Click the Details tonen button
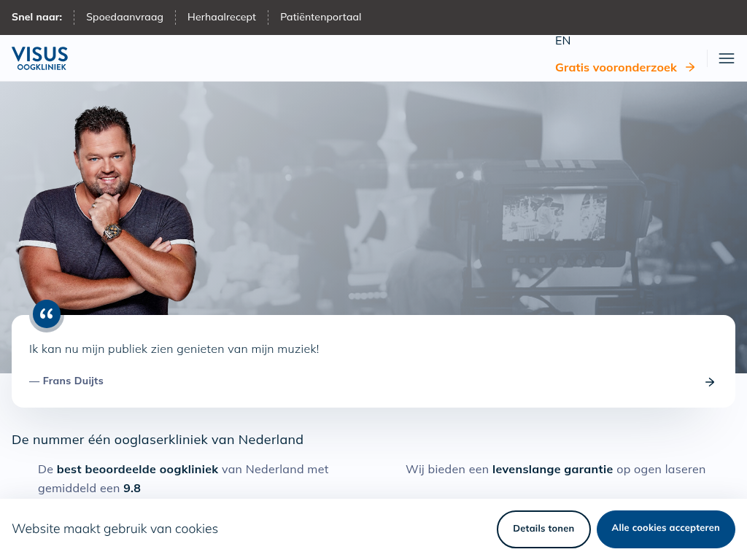747x560 pixels. [x=543, y=529]
